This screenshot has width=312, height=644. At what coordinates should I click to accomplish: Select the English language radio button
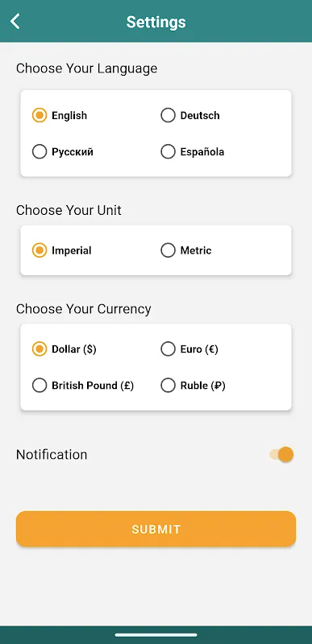click(x=40, y=115)
